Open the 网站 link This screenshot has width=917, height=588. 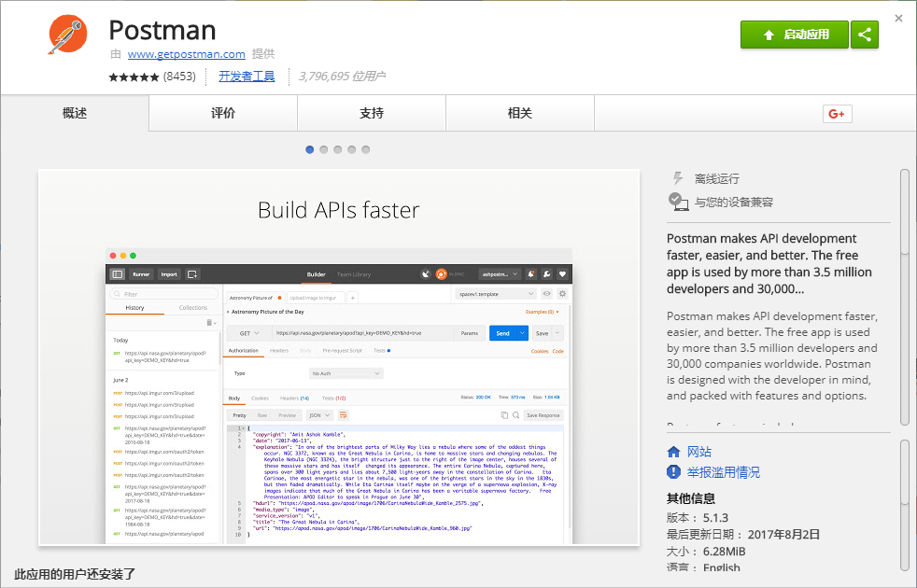[x=699, y=452]
